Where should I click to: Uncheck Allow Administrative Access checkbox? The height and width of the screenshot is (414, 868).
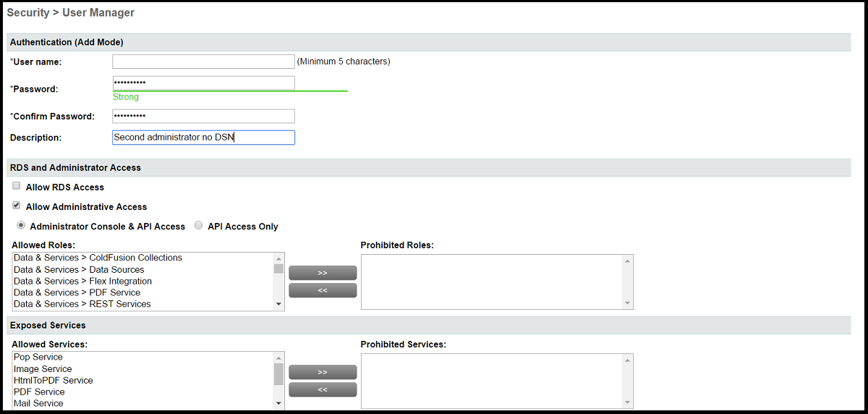tap(17, 206)
